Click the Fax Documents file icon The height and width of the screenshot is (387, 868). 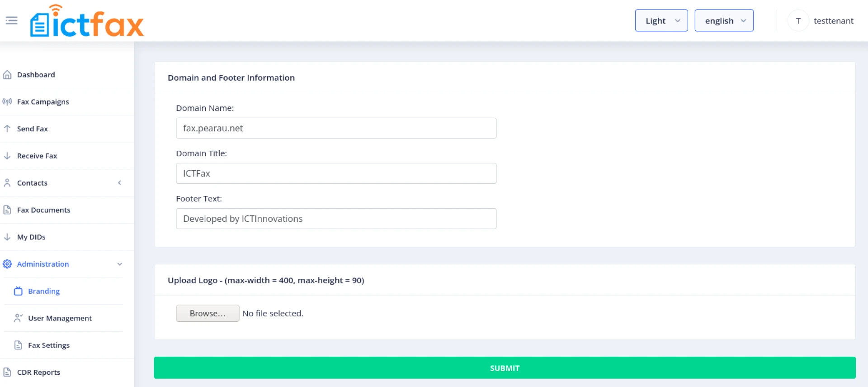[7, 210]
